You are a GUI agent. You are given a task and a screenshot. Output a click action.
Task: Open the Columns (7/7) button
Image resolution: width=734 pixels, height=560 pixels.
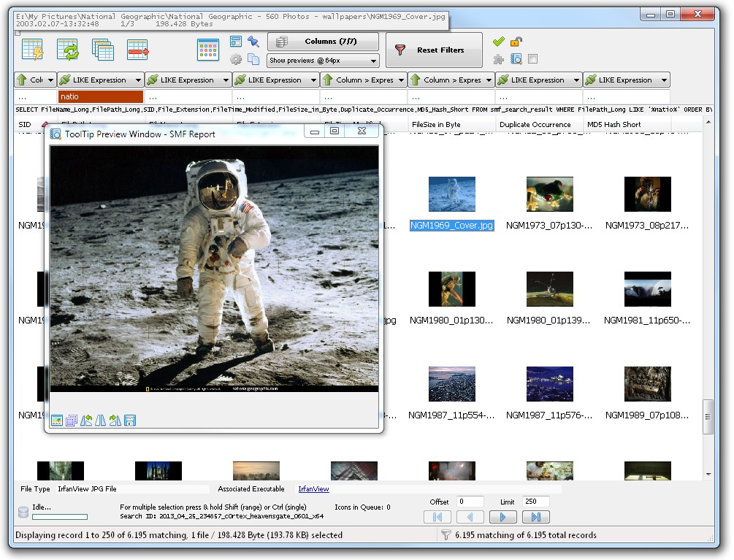pyautogui.click(x=323, y=42)
